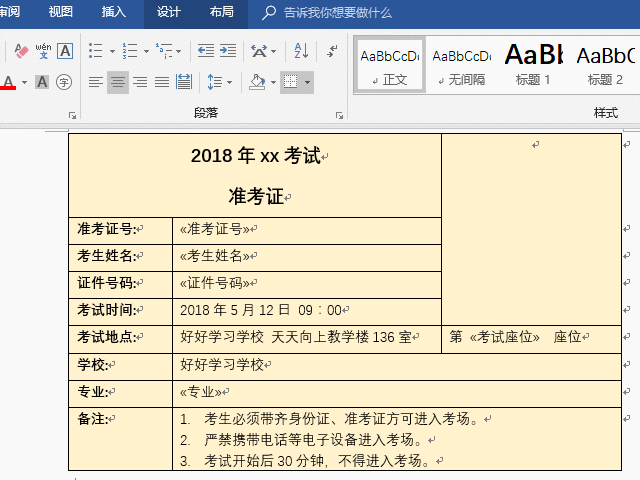Click the 备注: label cell
Image resolution: width=640 pixels, height=480 pixels.
120,439
